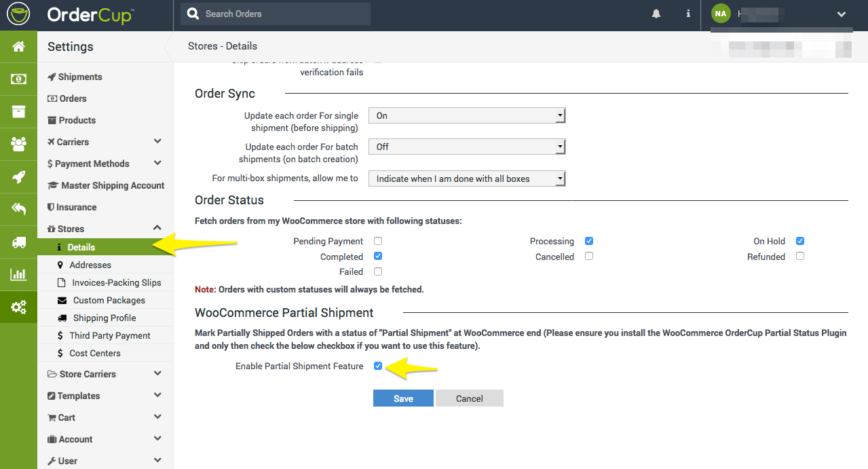The height and width of the screenshot is (469, 868).
Task: Toggle Processing status checkbox
Action: pyautogui.click(x=589, y=241)
